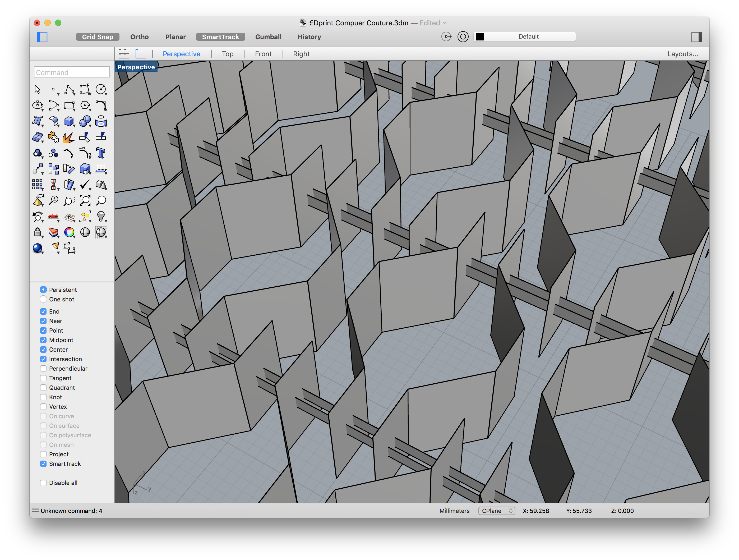
Task: Select the Box solid tool
Action: pos(69,121)
